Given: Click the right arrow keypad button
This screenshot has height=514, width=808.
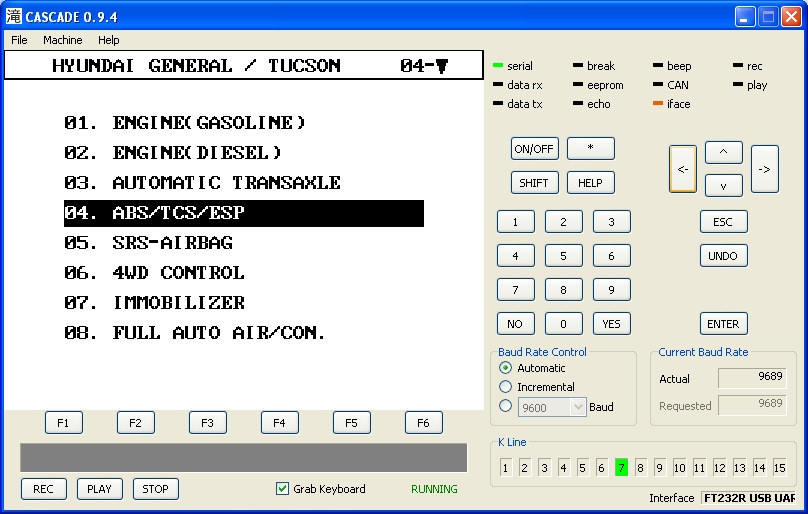Looking at the screenshot, I should tap(765, 169).
